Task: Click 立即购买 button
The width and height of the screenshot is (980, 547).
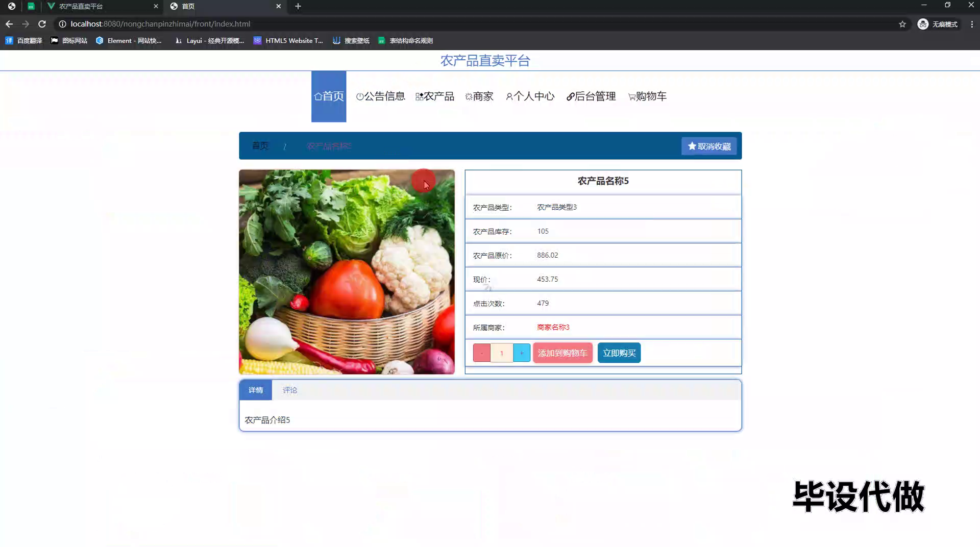Action: click(619, 353)
